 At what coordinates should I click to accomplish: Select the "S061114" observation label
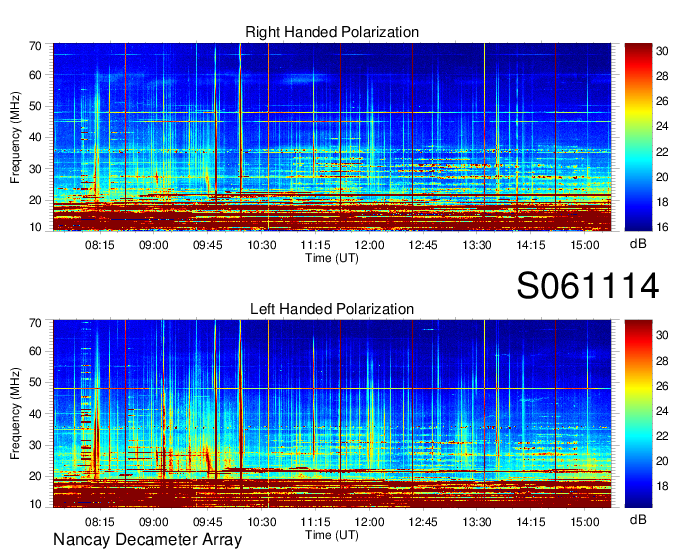click(x=588, y=286)
